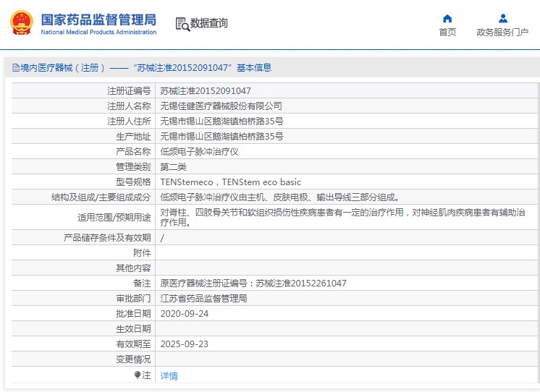Screen dimensions: 540x392
Task: Select product name 低频电子脉冲治疗仪
Action: [x=199, y=151]
